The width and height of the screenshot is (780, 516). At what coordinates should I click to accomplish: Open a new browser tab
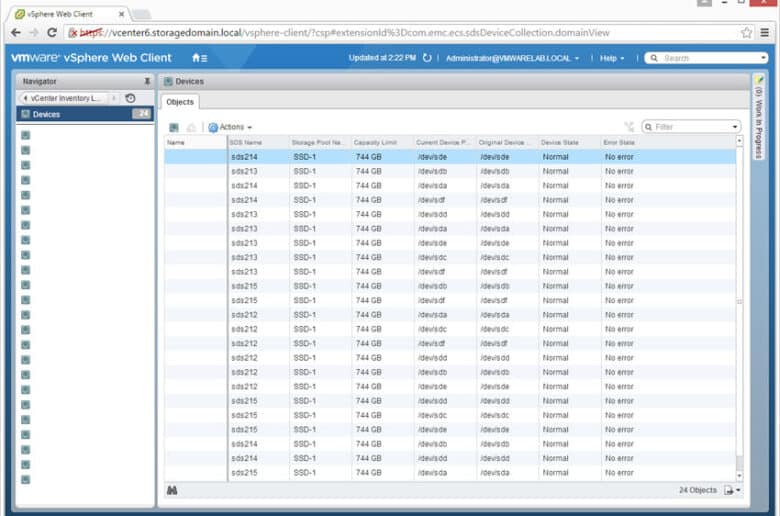[141, 14]
